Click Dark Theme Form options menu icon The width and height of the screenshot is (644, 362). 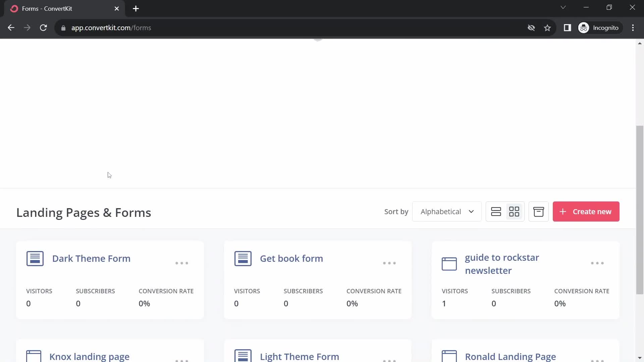click(x=182, y=263)
